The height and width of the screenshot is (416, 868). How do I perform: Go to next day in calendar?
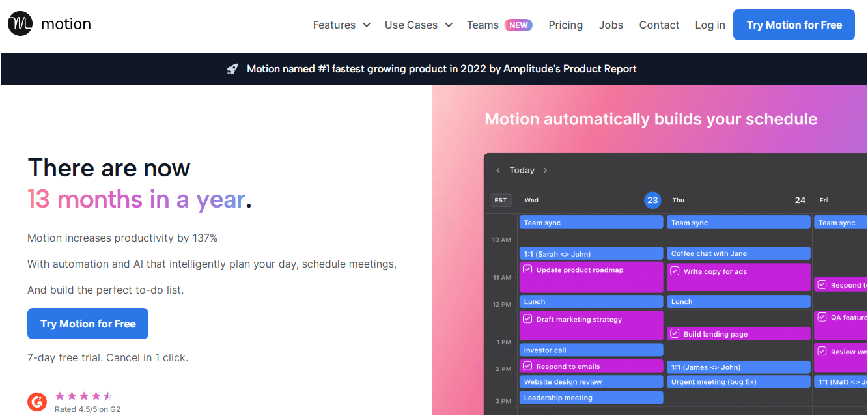click(x=545, y=170)
